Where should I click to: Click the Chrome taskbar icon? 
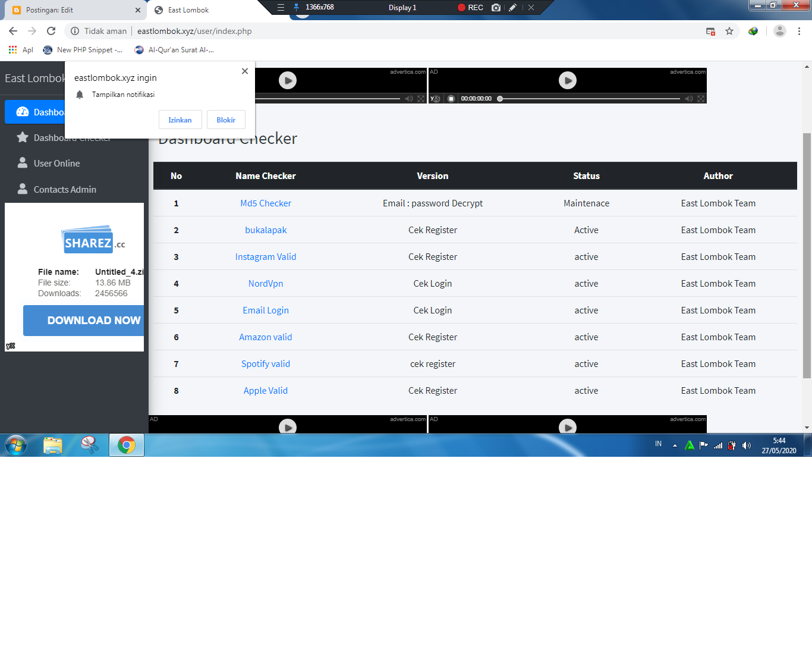[x=127, y=445]
